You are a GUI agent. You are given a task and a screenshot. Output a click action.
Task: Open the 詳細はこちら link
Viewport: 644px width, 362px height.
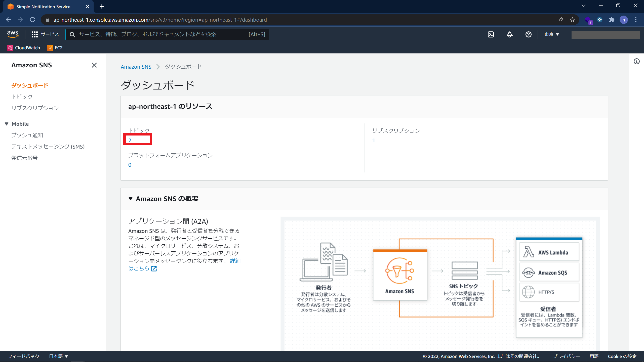[x=184, y=265]
